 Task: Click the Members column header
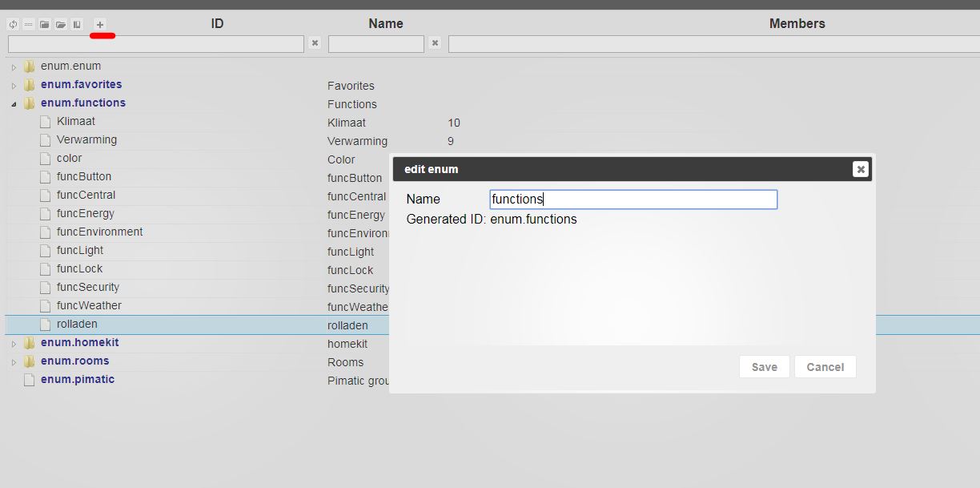797,24
